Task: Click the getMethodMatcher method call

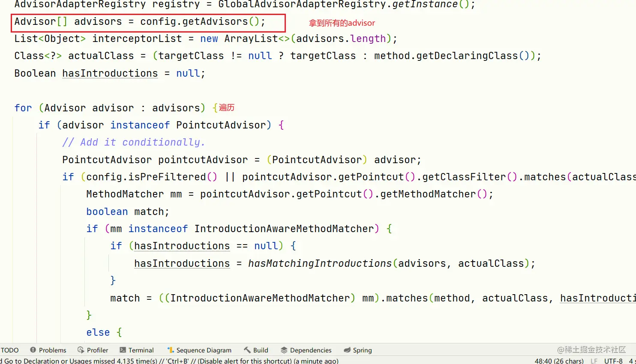Action: 428,194
